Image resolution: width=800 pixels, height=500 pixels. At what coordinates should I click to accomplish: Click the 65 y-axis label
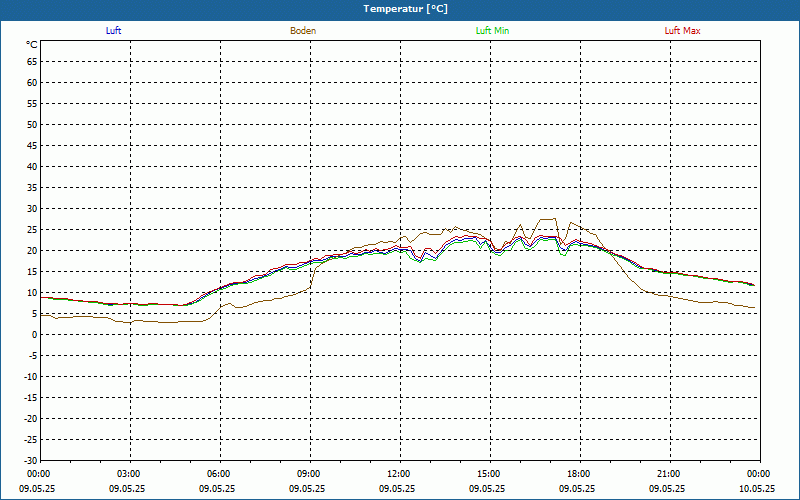(32, 62)
